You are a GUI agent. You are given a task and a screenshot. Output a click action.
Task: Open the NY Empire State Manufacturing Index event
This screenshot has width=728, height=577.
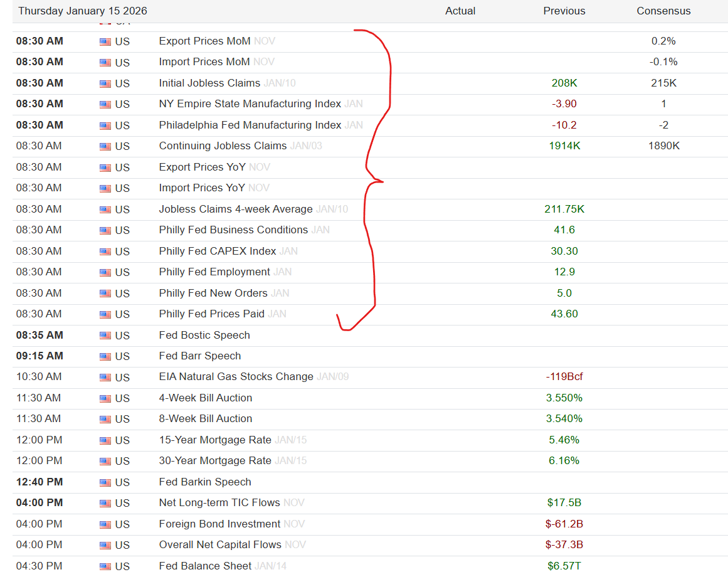point(250,104)
